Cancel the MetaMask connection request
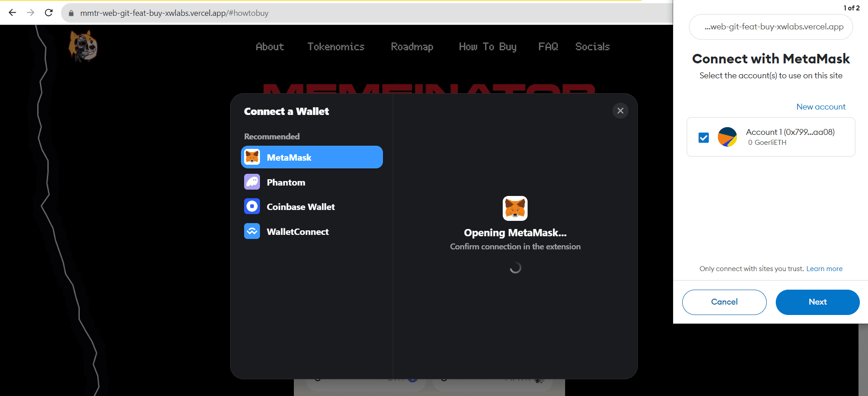 coord(724,302)
